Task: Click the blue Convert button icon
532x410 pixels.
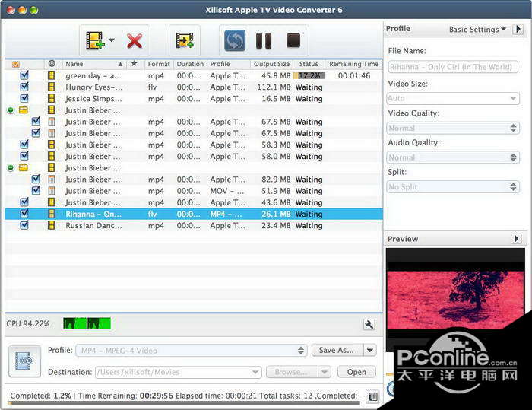Action: click(235, 41)
